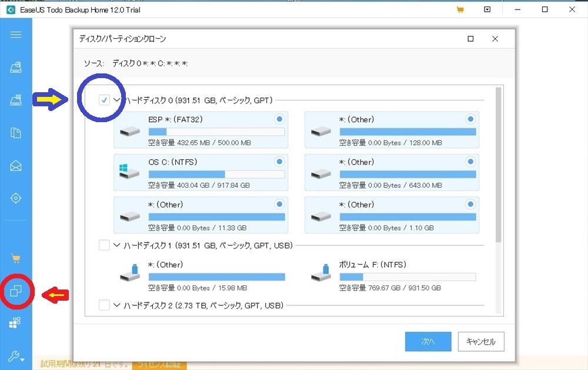Click '空き容量 0.00 Bytes / 1.10 GB' text
Image resolution: width=588 pixels, height=370 pixels.
[x=387, y=228]
